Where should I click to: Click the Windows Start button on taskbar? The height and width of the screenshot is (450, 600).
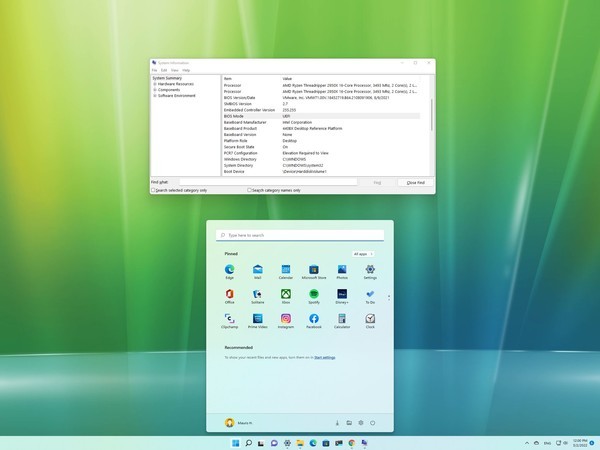pyautogui.click(x=235, y=443)
